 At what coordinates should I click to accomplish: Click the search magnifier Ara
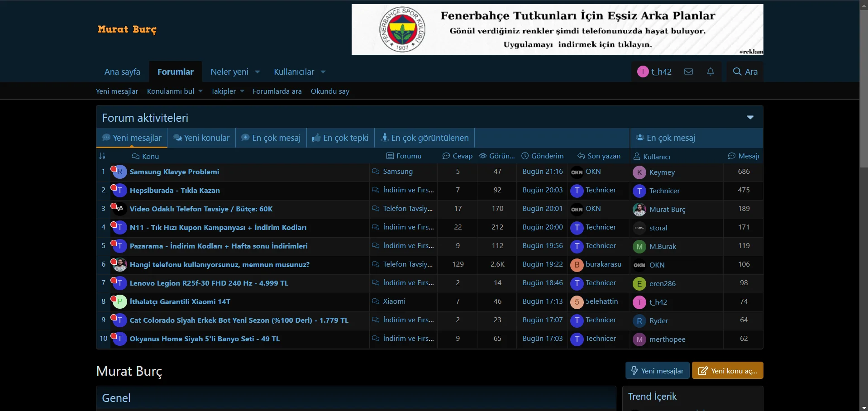click(745, 72)
